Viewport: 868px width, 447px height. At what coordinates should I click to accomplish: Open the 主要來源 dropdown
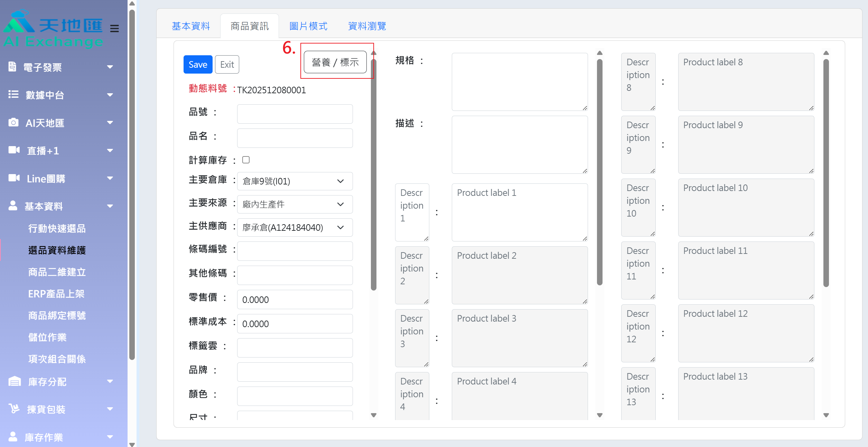(x=295, y=205)
